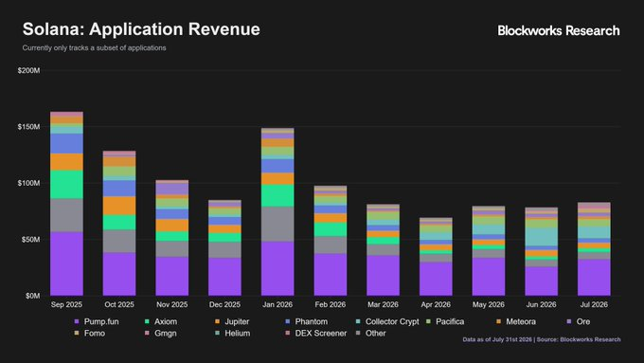This screenshot has height=363, width=644.
Task: Click the Jan 2026 axis label
Action: (277, 304)
